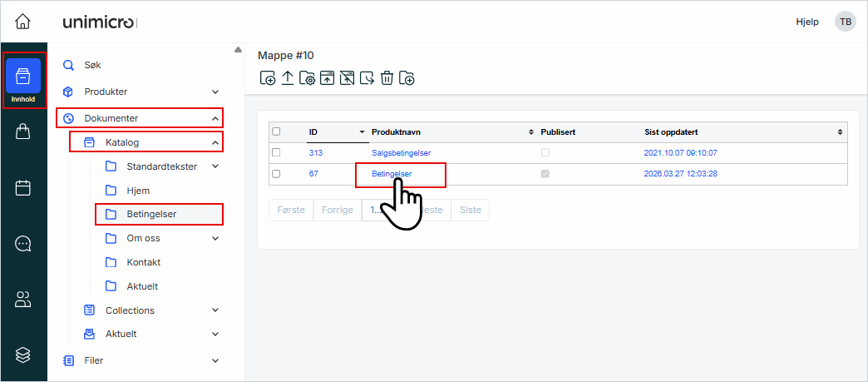Image resolution: width=868 pixels, height=382 pixels.
Task: Expand the Produkter menu chevron
Action: point(215,92)
